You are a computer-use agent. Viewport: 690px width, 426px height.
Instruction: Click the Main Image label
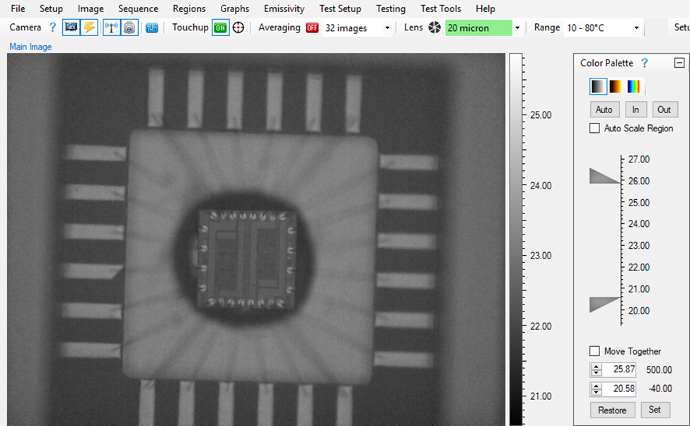pyautogui.click(x=30, y=47)
